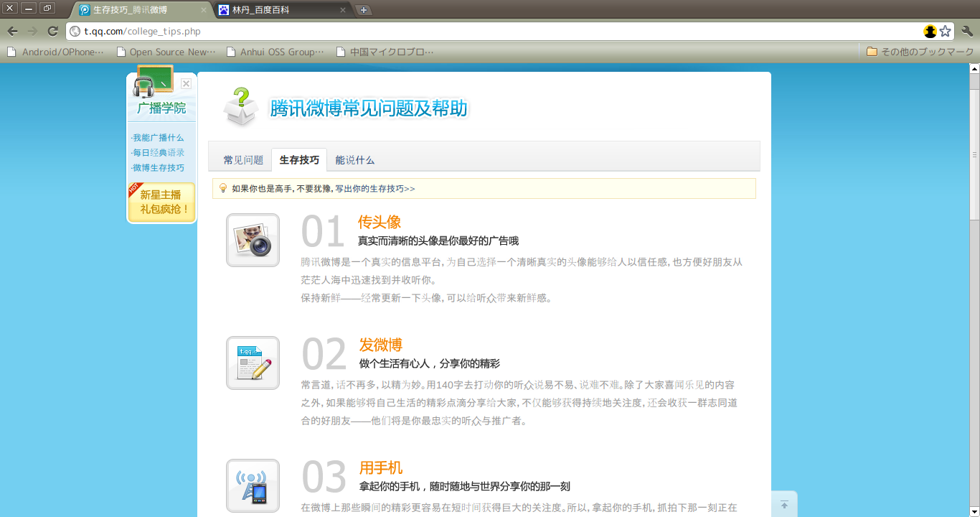Select the 生存技巧 page tab

pos(299,160)
